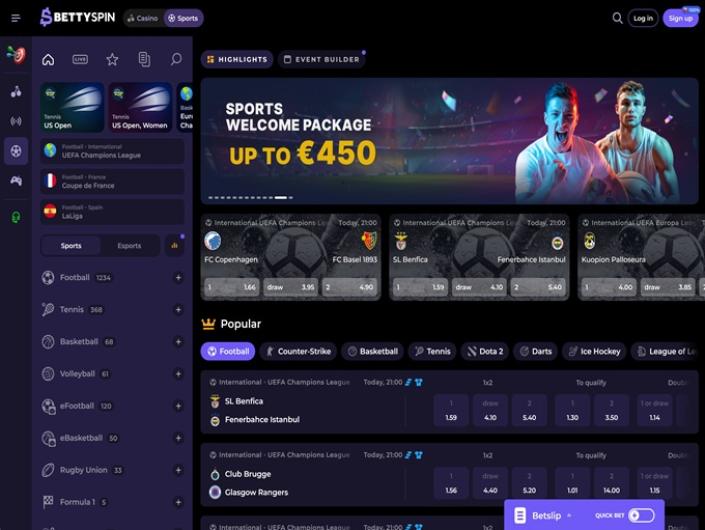The image size is (705, 530).
Task: Click the search magnifier in header
Action: point(617,18)
